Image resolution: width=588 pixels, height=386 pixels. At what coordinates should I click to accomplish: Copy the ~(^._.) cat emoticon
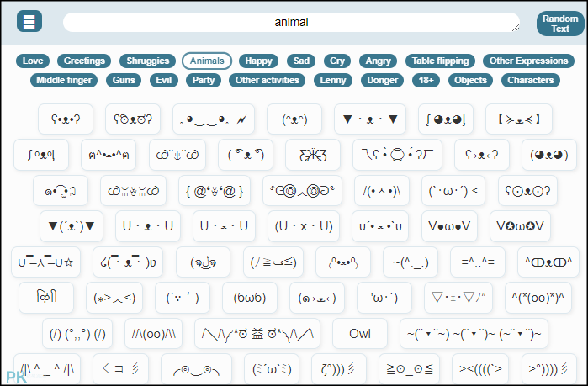pos(411,262)
